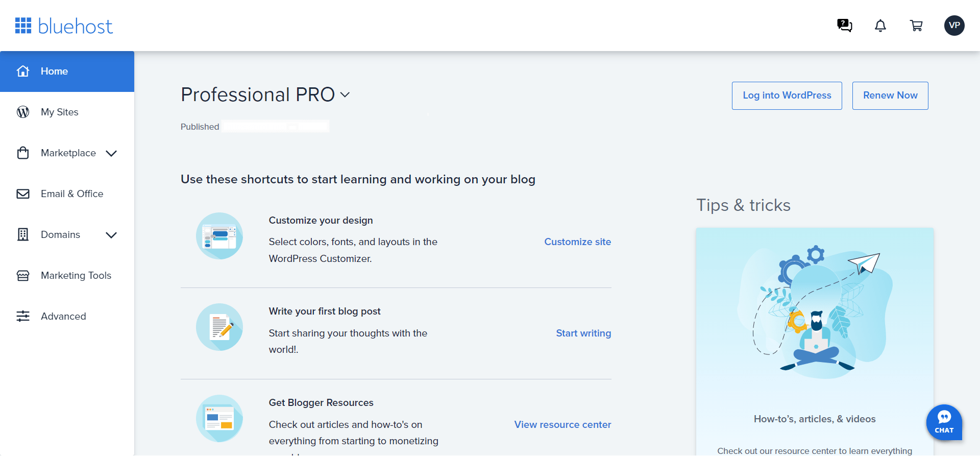Open the VP account avatar menu

point(954,26)
